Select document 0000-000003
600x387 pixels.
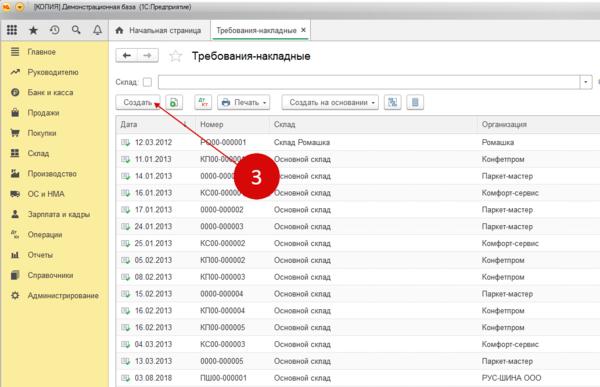[x=222, y=227]
